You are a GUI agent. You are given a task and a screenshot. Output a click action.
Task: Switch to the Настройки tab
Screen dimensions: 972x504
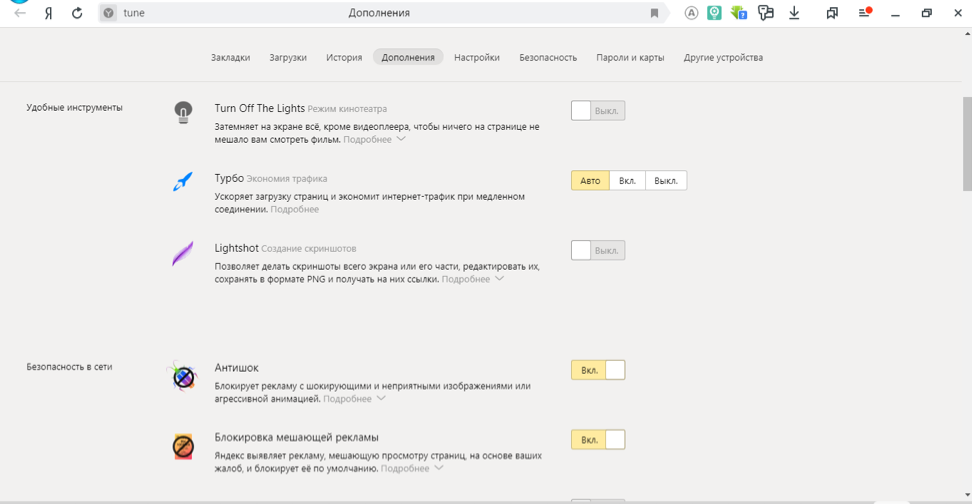(x=476, y=58)
